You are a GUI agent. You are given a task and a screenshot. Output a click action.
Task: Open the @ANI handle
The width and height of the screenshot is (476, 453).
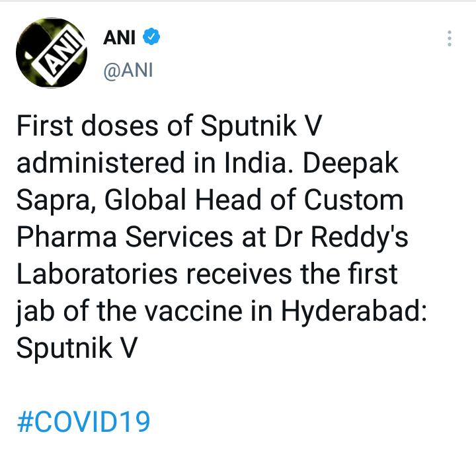click(x=128, y=70)
